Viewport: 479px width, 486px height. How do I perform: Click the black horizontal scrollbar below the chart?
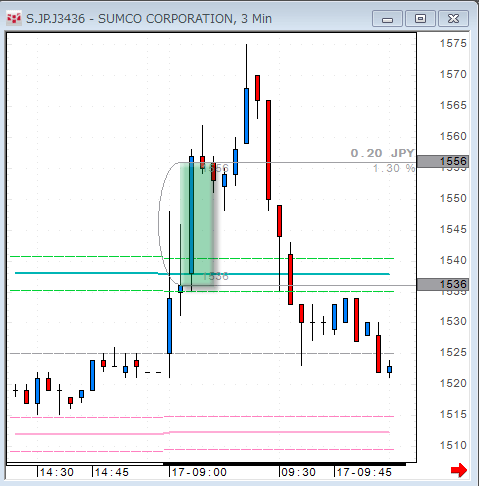click(284, 464)
